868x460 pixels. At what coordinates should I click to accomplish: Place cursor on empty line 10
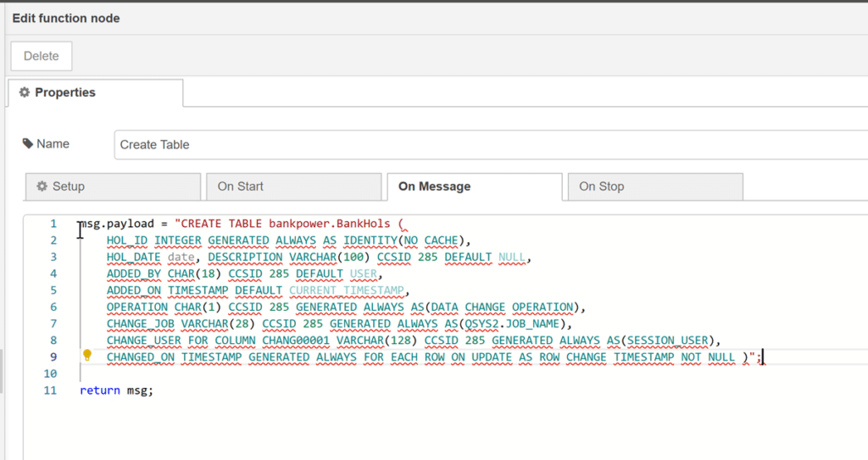click(254, 374)
